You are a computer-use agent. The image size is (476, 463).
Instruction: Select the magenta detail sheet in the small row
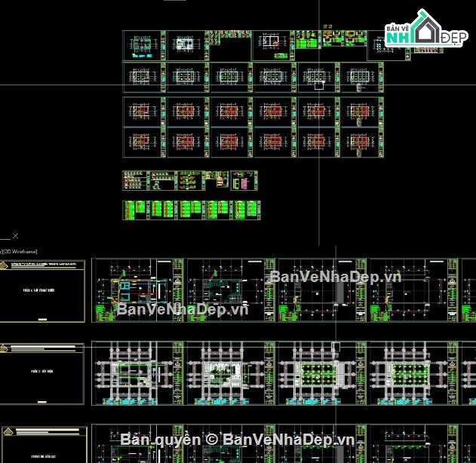[244, 180]
